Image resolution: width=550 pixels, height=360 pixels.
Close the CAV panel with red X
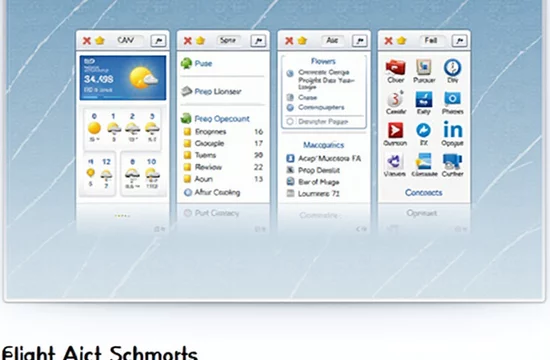tap(87, 41)
